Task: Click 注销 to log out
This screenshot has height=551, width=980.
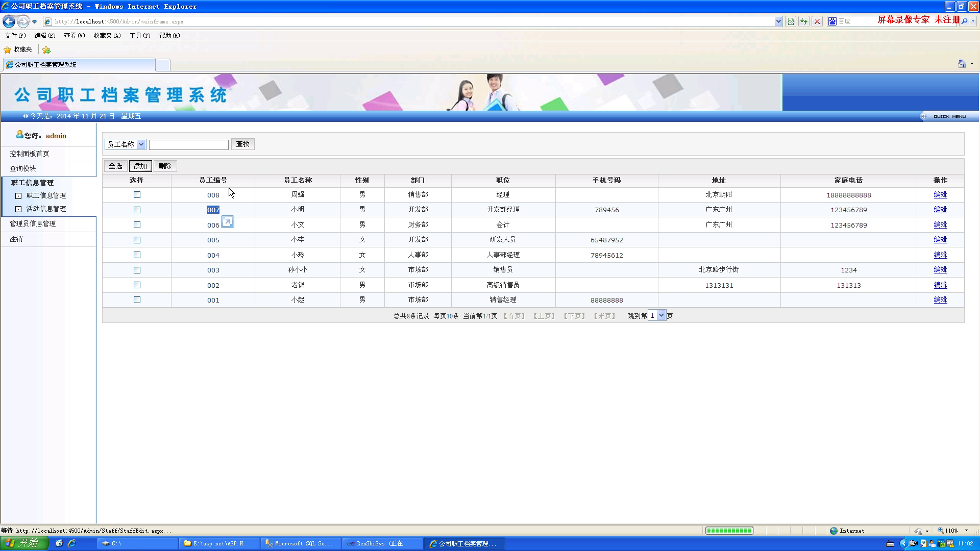Action: click(x=16, y=239)
